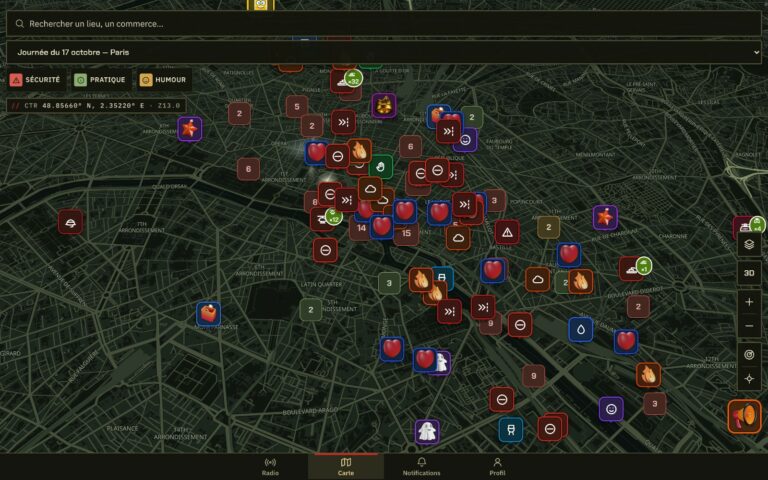Open the marker with the +32 badge
Screen dimensions: 768x480
[x=343, y=81]
